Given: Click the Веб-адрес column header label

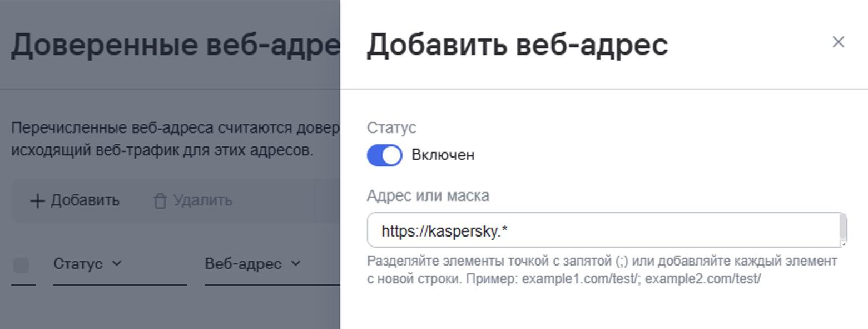Looking at the screenshot, I should click(243, 264).
